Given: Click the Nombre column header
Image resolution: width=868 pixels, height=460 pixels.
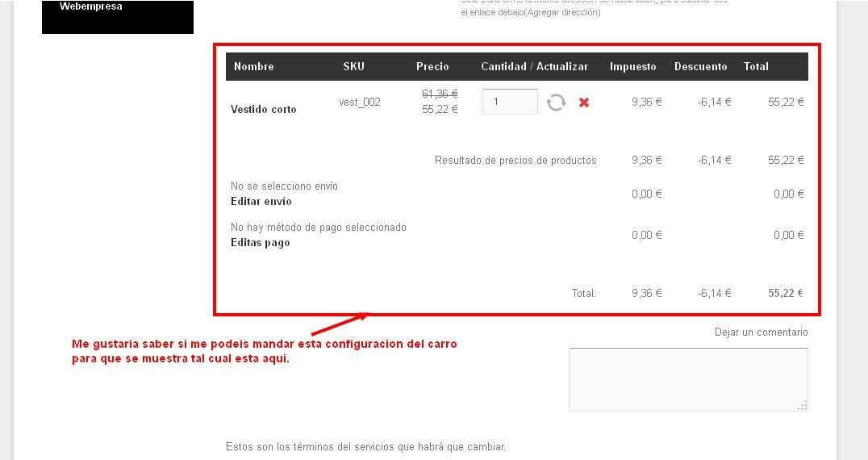Looking at the screenshot, I should click(x=253, y=66).
